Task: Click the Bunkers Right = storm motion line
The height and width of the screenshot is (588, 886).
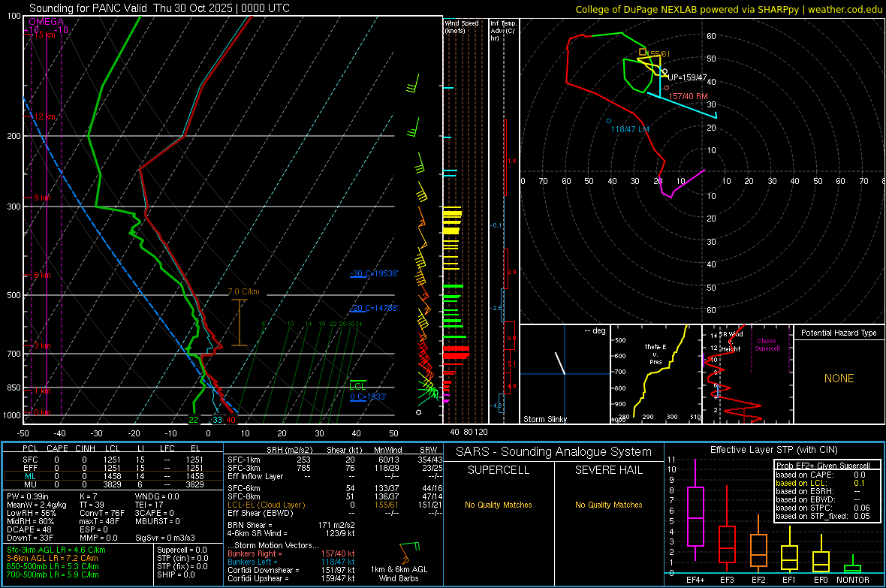Action: pyautogui.click(x=291, y=553)
